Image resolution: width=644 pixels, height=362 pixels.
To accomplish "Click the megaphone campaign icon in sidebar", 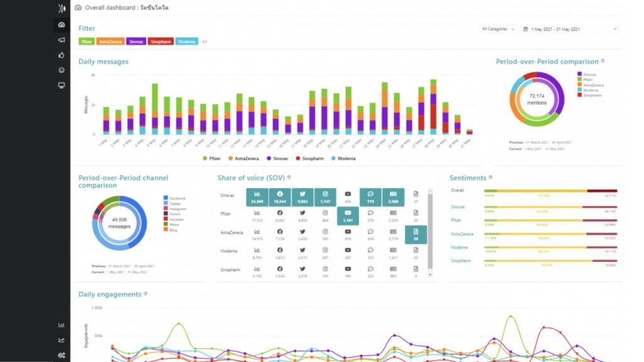I will click(61, 40).
